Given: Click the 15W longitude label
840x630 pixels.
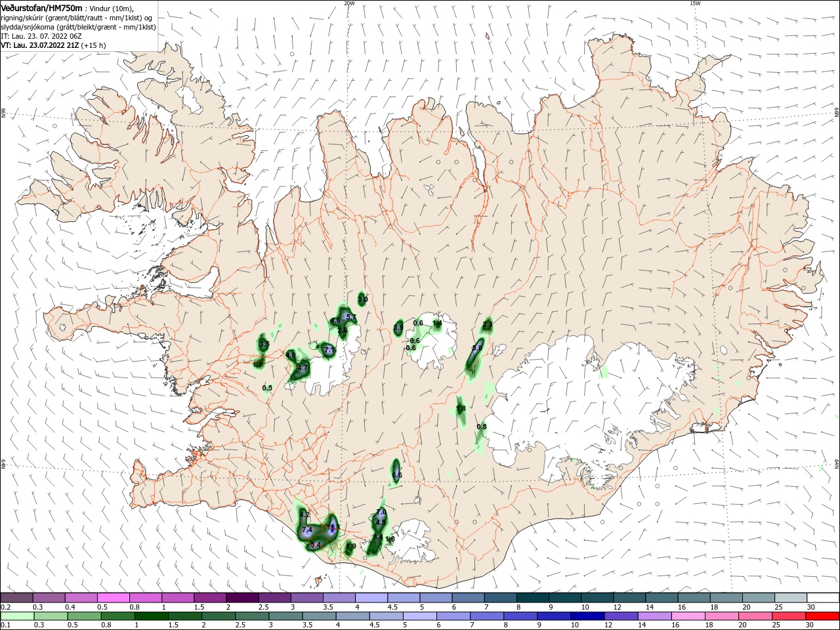Looking at the screenshot, I should click(x=695, y=3).
